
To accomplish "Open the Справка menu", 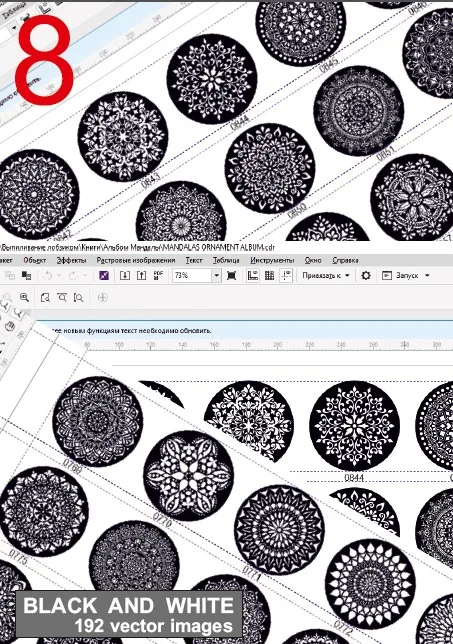I will click(x=345, y=260).
